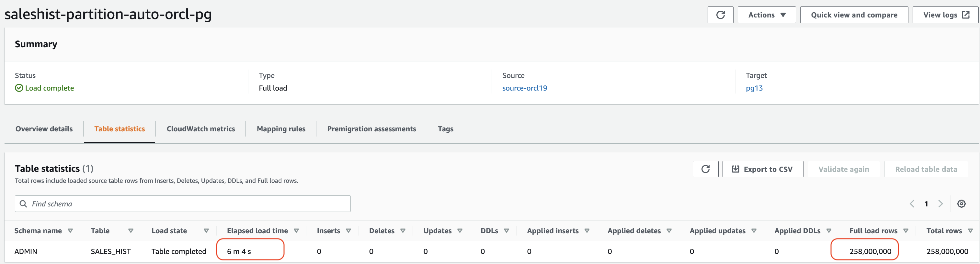Open source-orcl19 endpoint link
This screenshot has height=264, width=980.
[524, 88]
